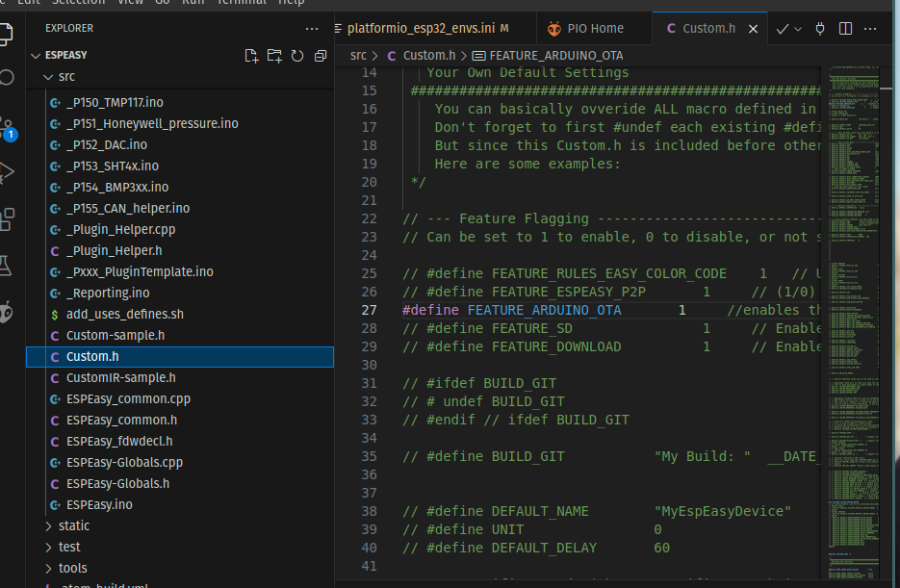
Task: Open _P153_SHT4x.ino file
Action: (180, 166)
